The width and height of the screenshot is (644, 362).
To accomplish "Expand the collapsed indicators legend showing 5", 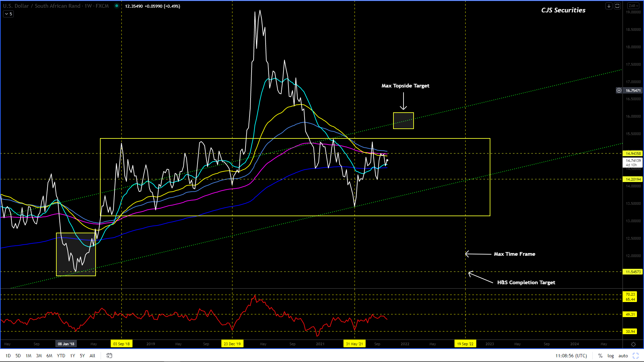I will click(8, 14).
